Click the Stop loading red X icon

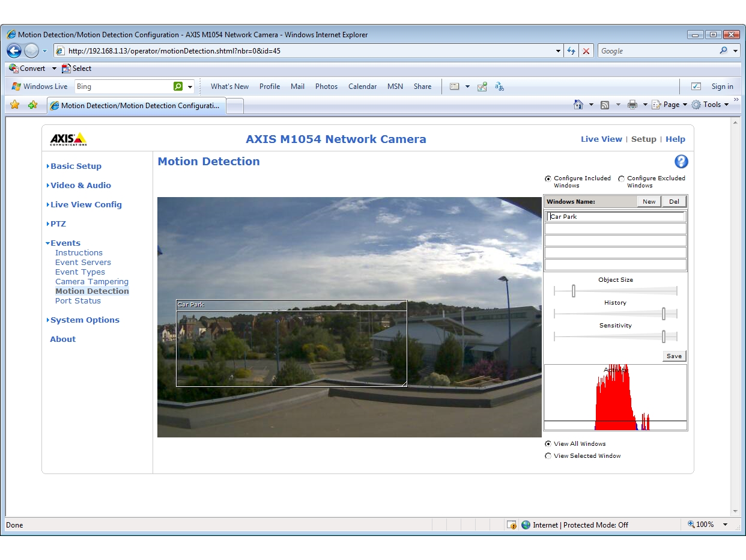[586, 51]
